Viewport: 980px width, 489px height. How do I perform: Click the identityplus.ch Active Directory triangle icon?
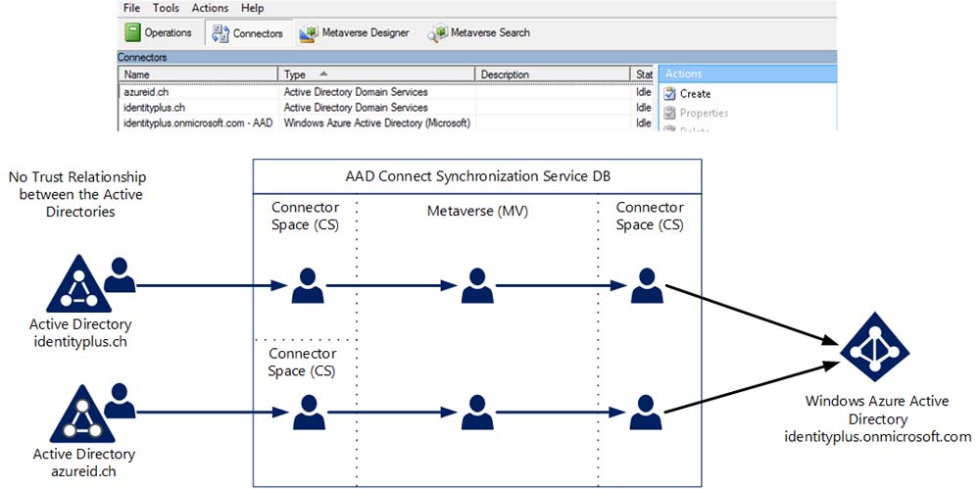78,283
